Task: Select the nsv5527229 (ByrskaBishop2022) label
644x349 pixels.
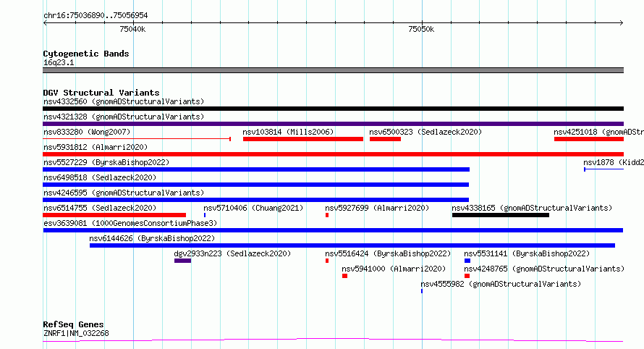Action: coord(106,162)
